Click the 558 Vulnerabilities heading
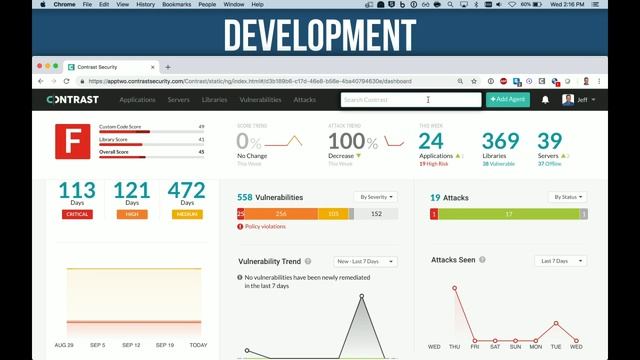Viewport: 640px width, 360px height. (x=270, y=198)
